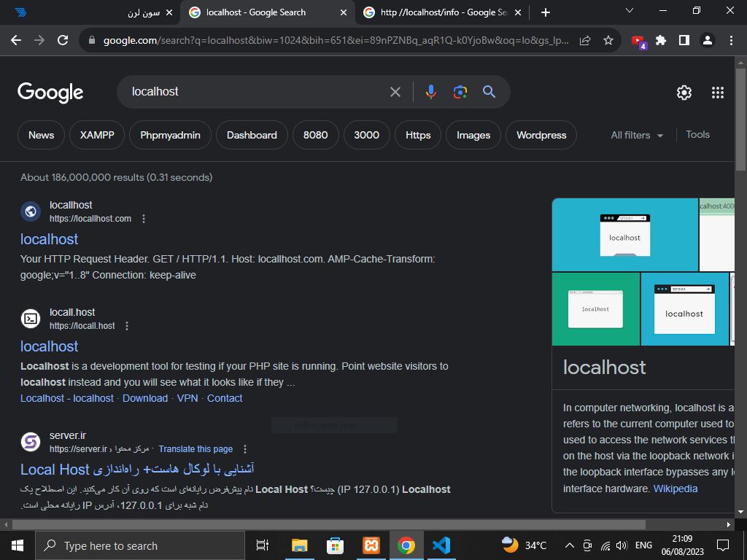Select the Dashboard filter chip
Image resolution: width=747 pixels, height=560 pixels.
click(252, 135)
